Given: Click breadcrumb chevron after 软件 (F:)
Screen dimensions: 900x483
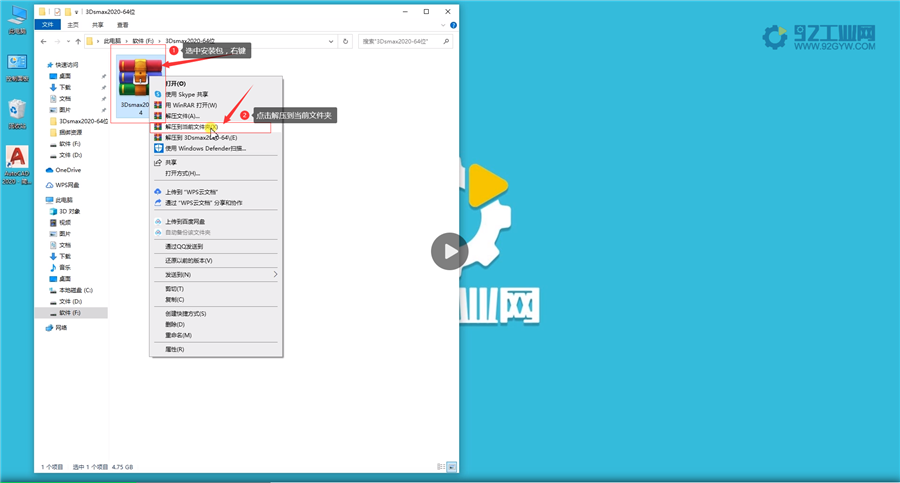Looking at the screenshot, I should tap(160, 41).
